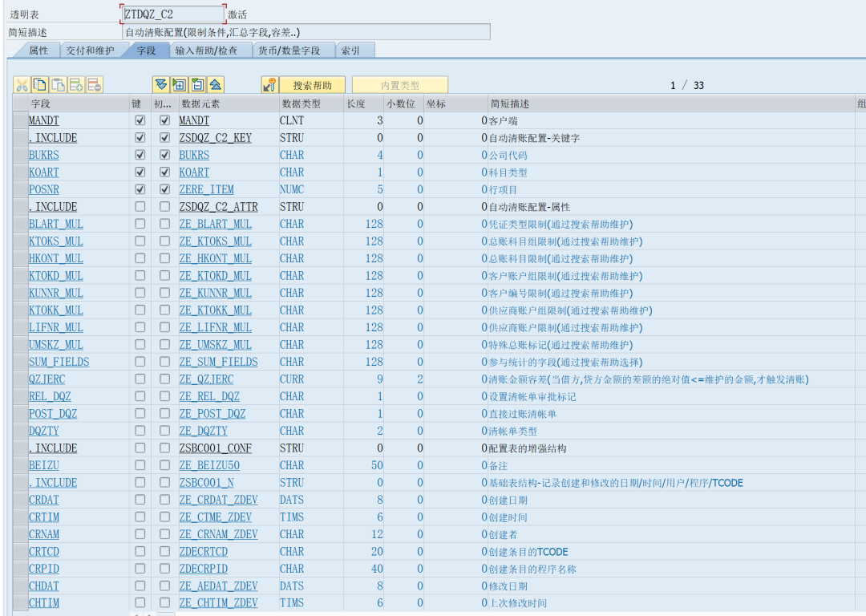
Task: Toggle initial-value checkbox for MANDT
Action: [x=164, y=120]
